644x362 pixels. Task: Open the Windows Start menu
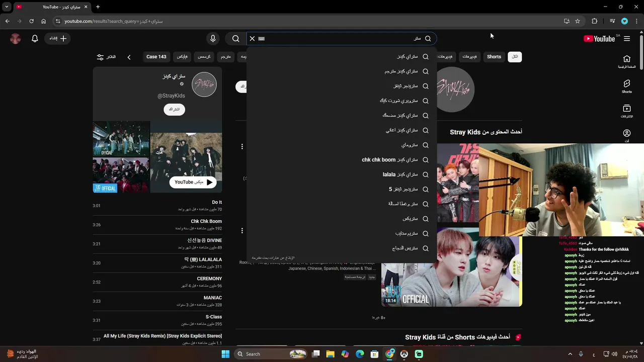225,354
